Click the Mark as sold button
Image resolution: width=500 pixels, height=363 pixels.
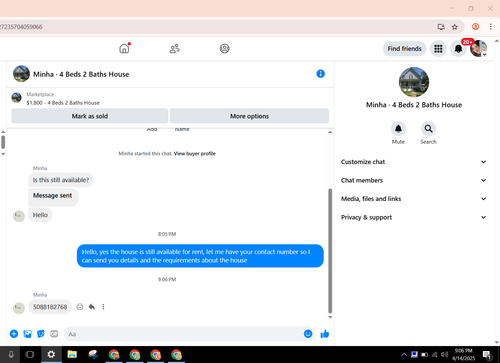point(90,116)
